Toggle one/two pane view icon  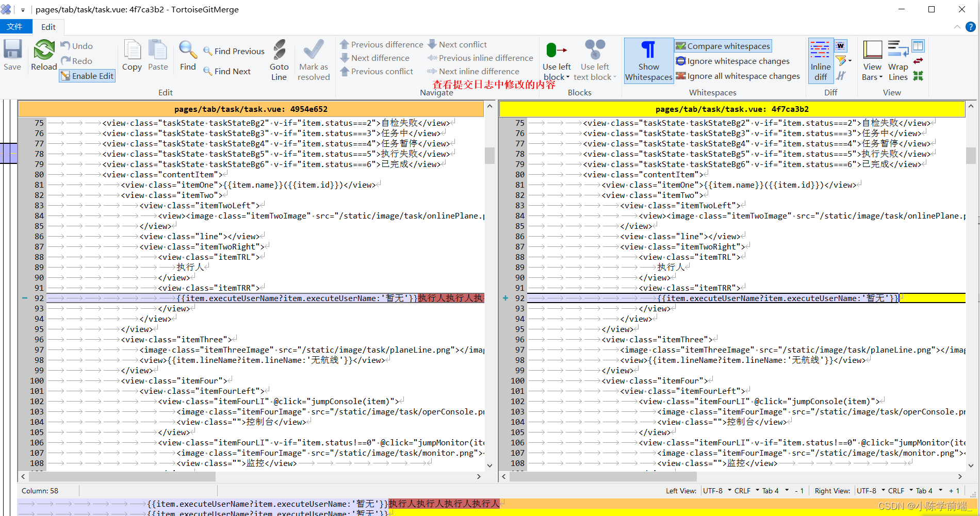coord(918,46)
